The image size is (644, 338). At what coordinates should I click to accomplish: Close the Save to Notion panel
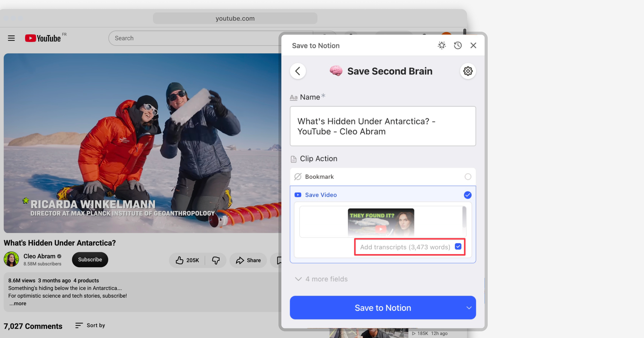pyautogui.click(x=473, y=46)
